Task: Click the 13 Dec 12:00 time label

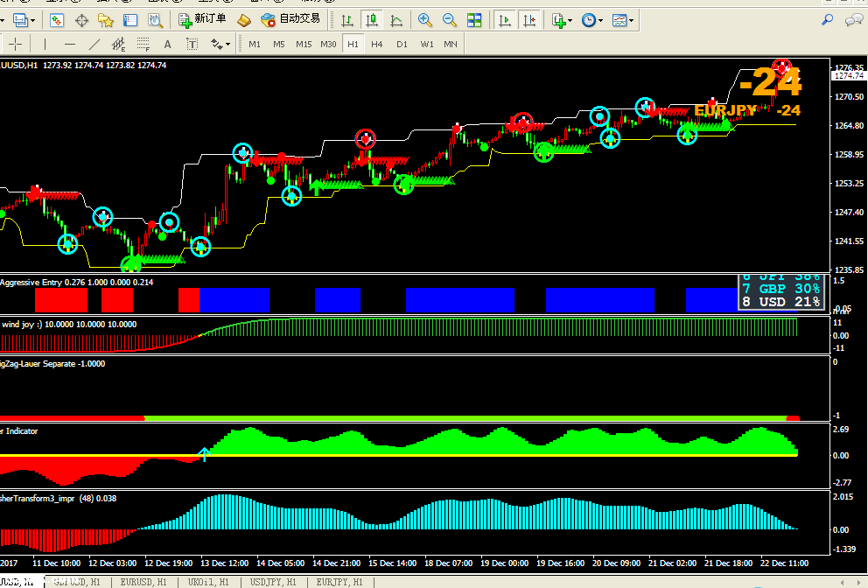Action: click(x=225, y=563)
